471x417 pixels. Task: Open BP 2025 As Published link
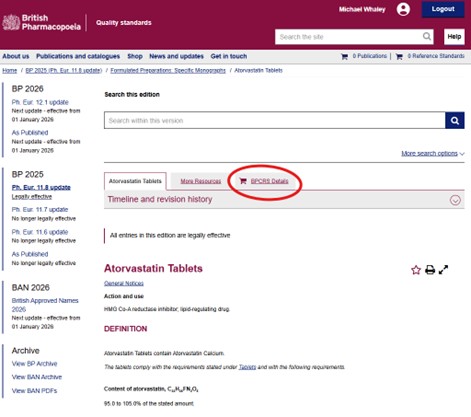(30, 254)
